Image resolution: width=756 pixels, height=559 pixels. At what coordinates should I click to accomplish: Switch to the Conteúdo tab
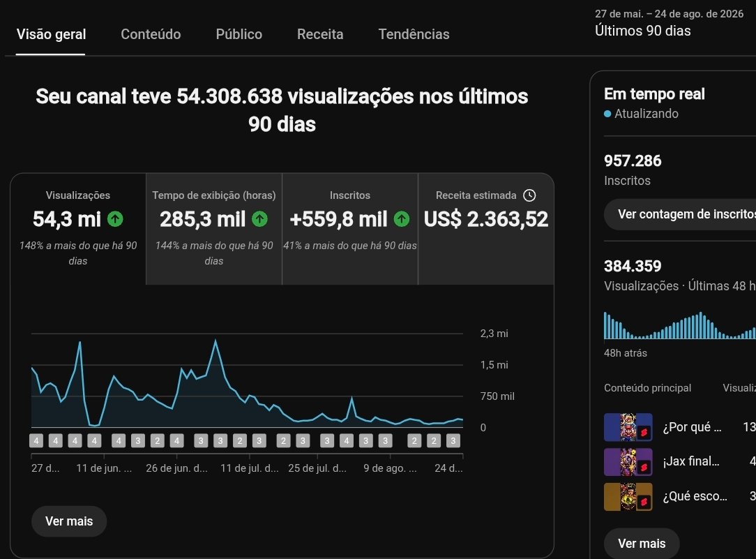point(151,34)
